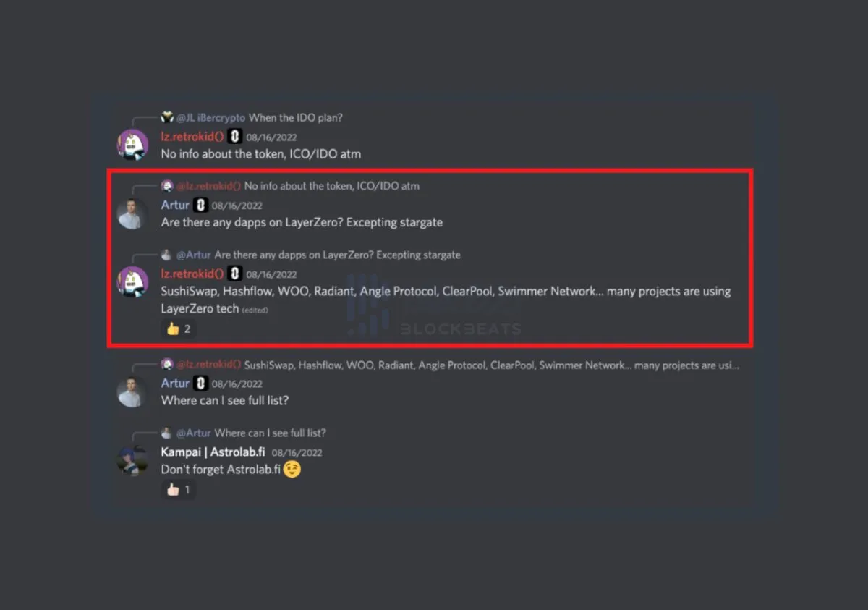Click the wink emoji in the Astrolab.fi message
Screen dimensions: 868x610
(x=292, y=470)
